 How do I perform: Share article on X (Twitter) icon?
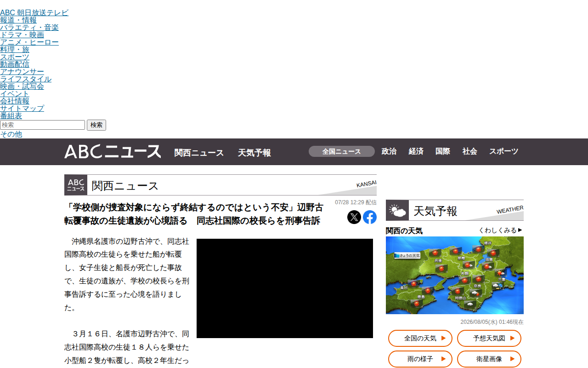tap(354, 217)
